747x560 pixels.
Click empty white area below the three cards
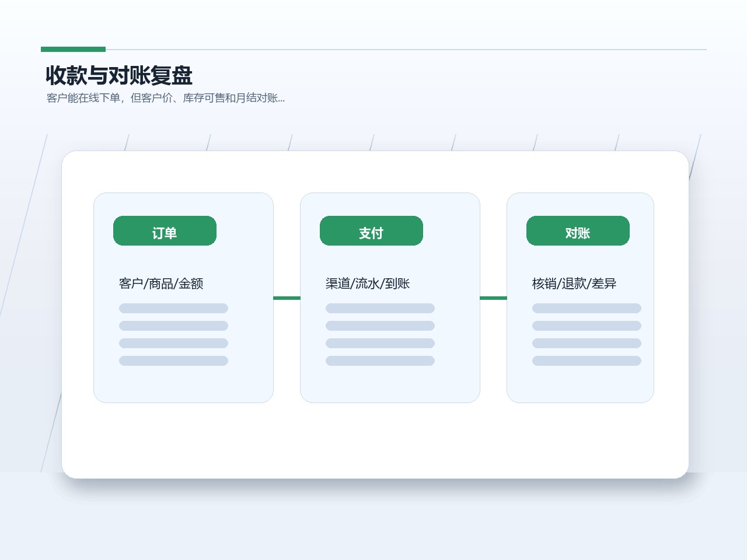375,440
